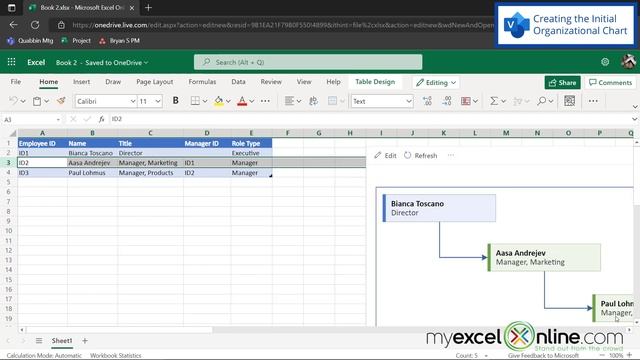Open the Name Box dropdown arrow
This screenshot has width=640, height=360.
coord(58,119)
